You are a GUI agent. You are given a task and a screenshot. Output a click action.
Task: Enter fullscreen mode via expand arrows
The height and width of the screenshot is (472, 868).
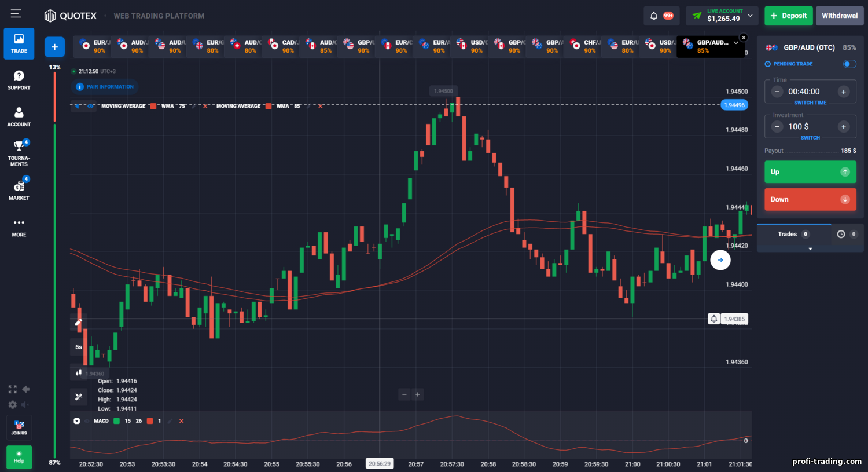point(12,389)
